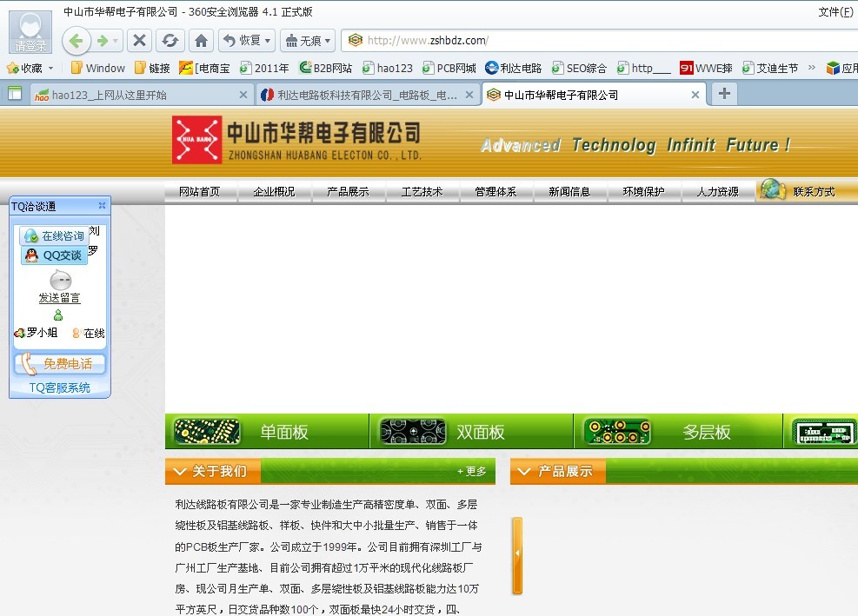Viewport: 858px width, 616px height.
Task: Open the 人力资源 nav item
Action: click(x=718, y=191)
